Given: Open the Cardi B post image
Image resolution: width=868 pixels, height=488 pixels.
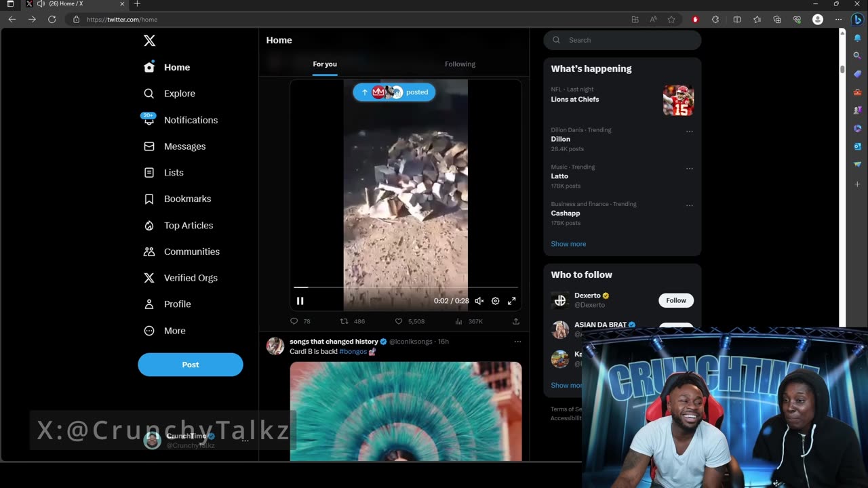Looking at the screenshot, I should click(x=406, y=411).
